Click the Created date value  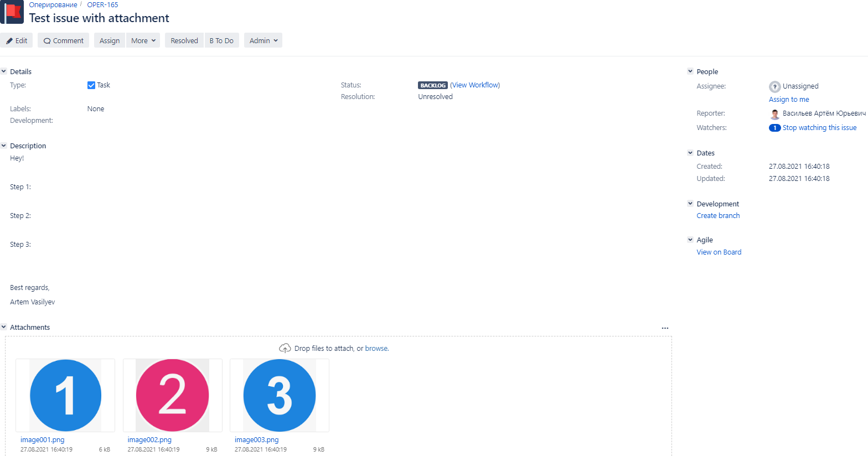[x=799, y=167]
